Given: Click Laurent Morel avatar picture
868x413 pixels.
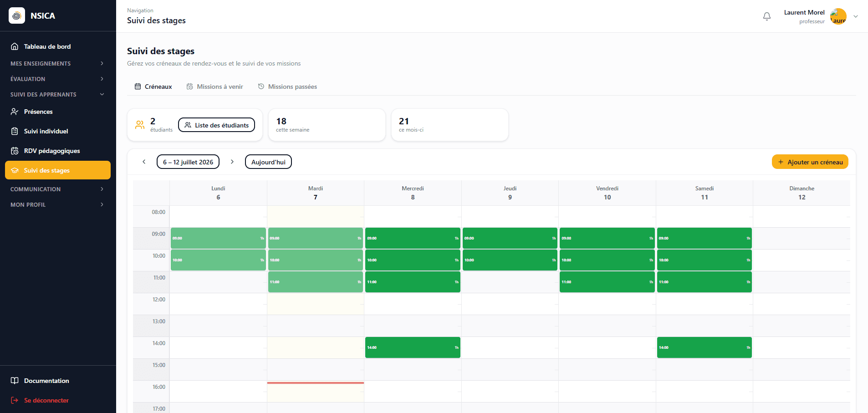Looking at the screenshot, I should (x=838, y=16).
